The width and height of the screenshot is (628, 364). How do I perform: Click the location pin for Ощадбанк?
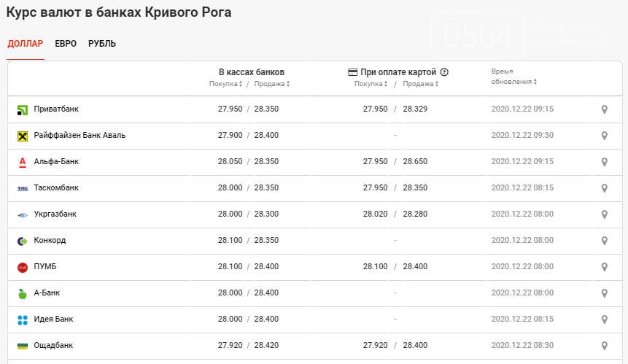[604, 346]
